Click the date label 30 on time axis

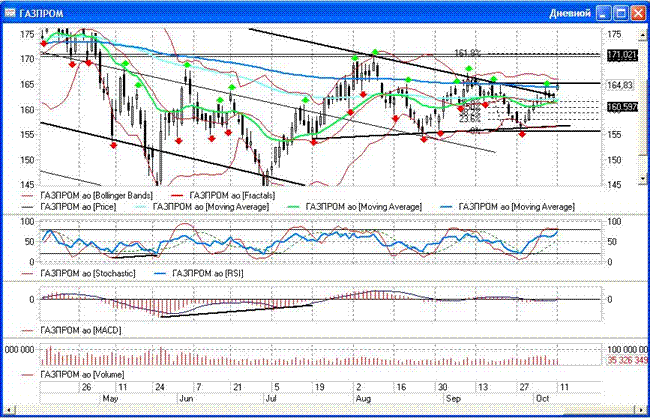(443, 387)
